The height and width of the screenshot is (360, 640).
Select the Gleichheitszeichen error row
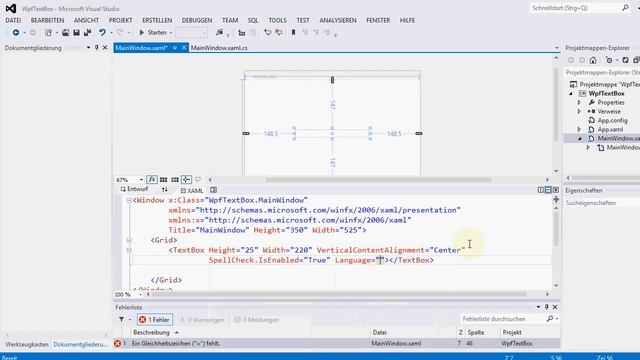337,344
